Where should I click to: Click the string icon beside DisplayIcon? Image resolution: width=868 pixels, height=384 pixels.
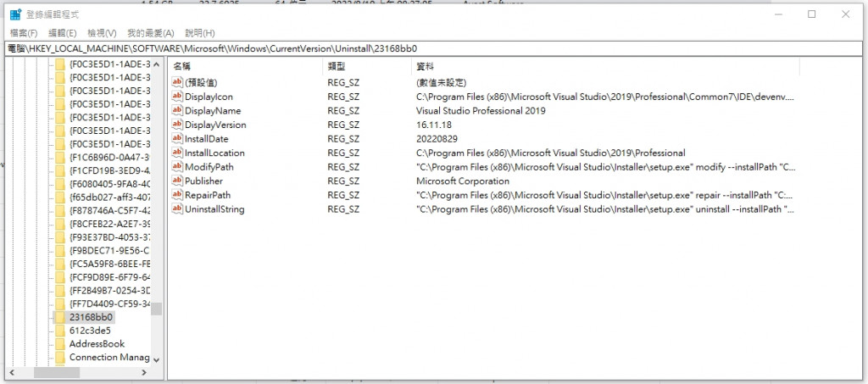[x=177, y=97]
